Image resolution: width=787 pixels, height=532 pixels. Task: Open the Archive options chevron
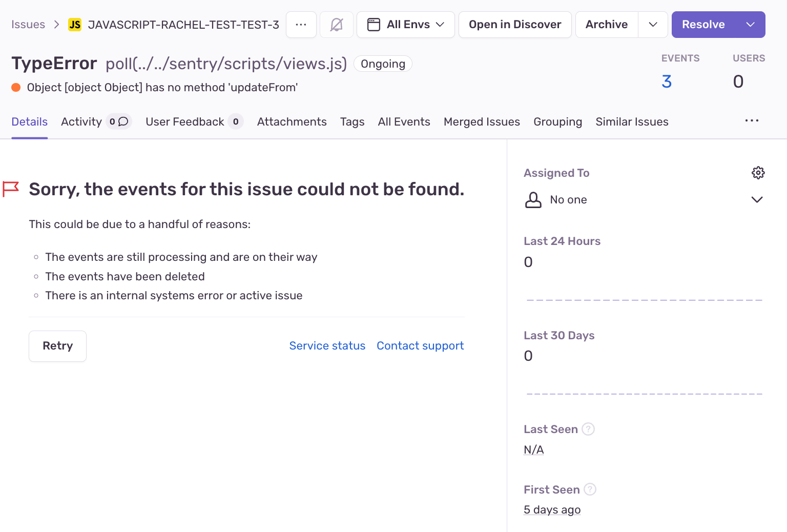pos(653,24)
